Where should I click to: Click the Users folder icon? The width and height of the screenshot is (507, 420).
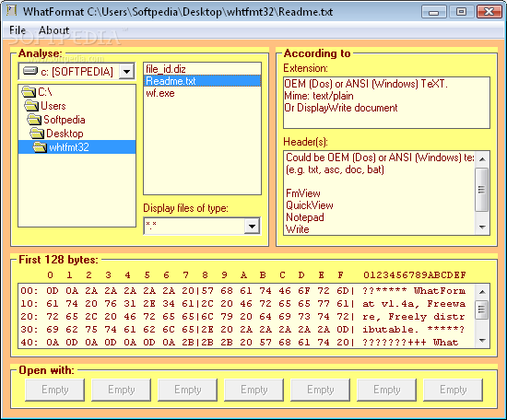click(x=31, y=106)
